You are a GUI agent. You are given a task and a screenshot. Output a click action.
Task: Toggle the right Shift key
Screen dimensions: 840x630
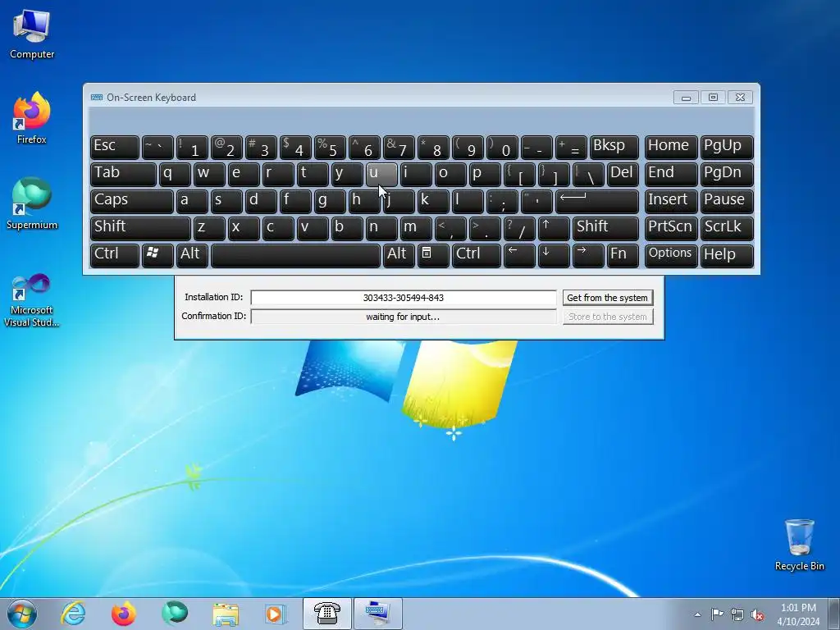(x=605, y=229)
